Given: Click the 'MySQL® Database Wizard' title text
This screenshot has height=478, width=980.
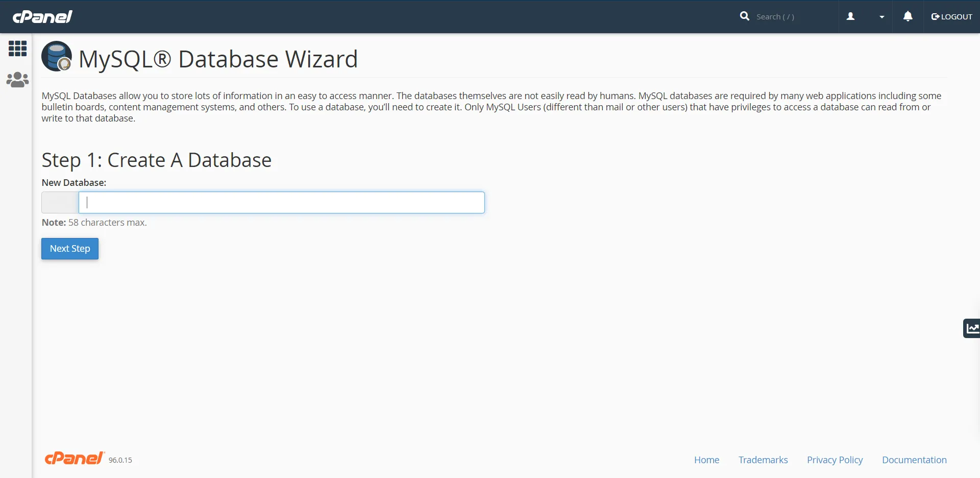Looking at the screenshot, I should point(218,59).
